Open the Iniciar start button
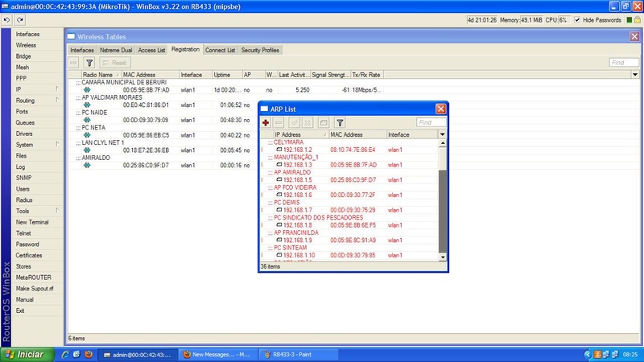Screen dimensions: 644x362 coord(27,354)
